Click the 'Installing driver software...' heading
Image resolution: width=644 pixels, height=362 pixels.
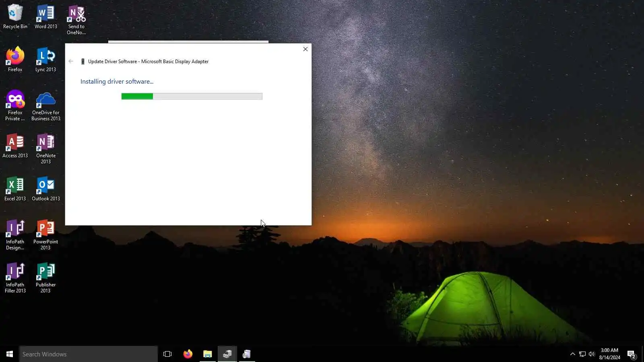point(117,81)
